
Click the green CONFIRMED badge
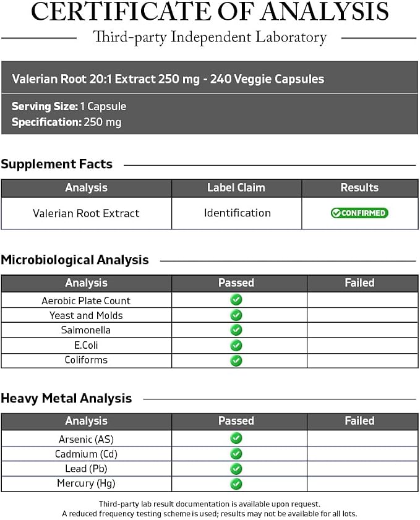(x=359, y=213)
